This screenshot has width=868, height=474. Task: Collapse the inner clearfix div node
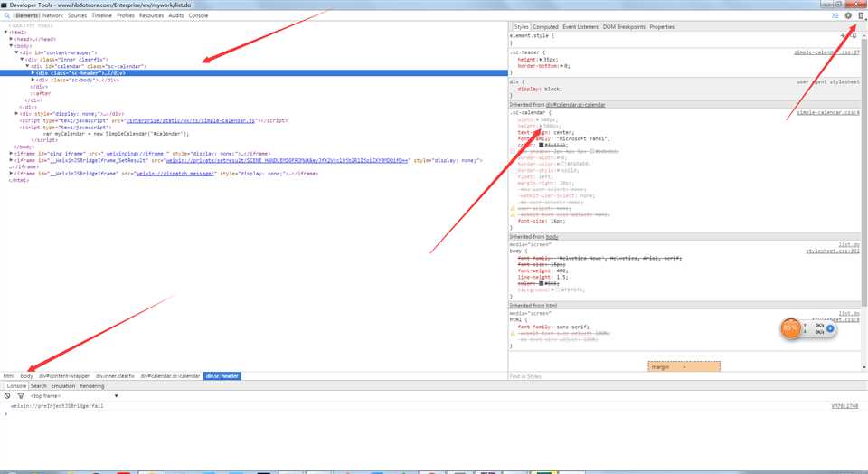22,59
